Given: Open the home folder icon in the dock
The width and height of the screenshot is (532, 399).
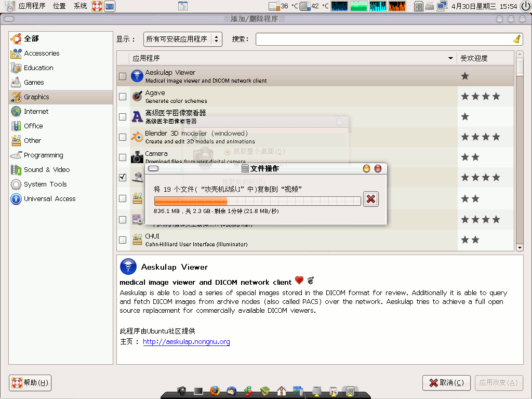Looking at the screenshot, I should click(x=281, y=391).
